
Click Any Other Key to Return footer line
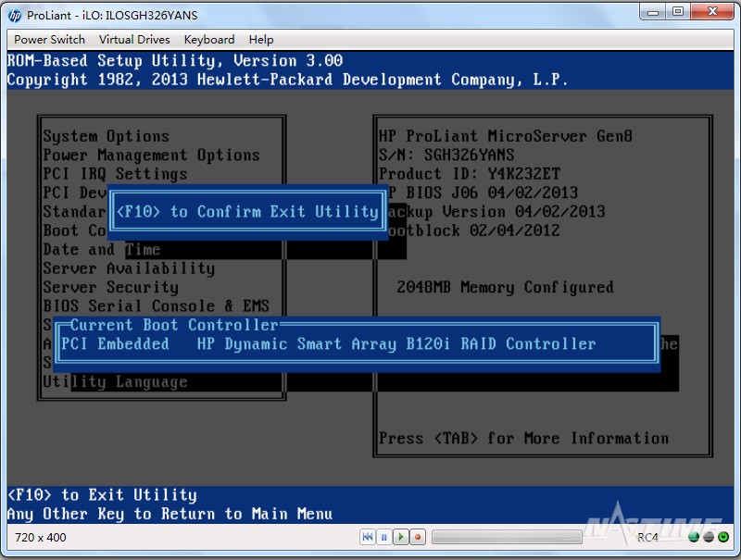(x=170, y=514)
